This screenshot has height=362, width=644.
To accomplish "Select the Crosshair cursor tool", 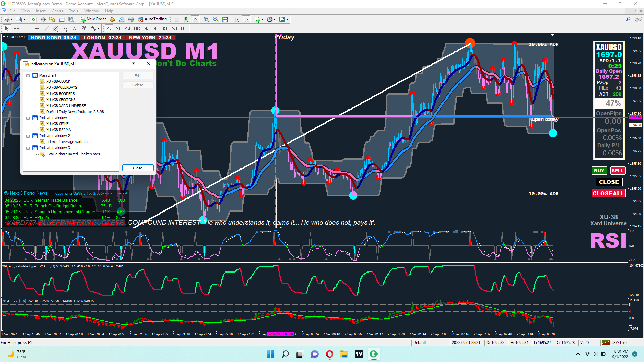I will click(x=16, y=29).
